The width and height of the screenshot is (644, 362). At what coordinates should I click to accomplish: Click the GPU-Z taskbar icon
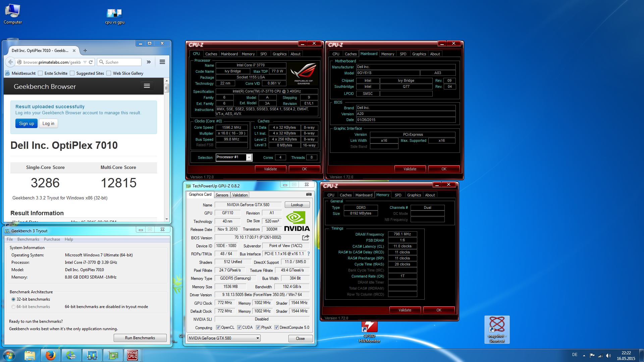point(113,355)
